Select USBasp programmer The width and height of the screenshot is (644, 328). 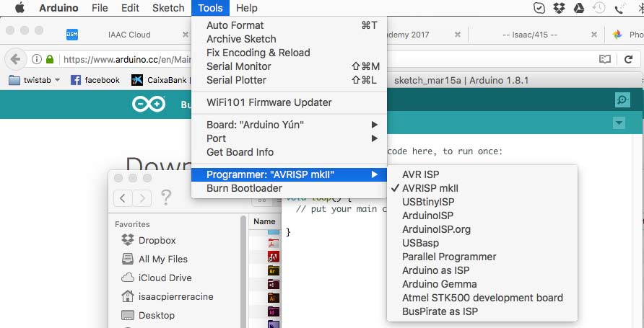pos(482,243)
